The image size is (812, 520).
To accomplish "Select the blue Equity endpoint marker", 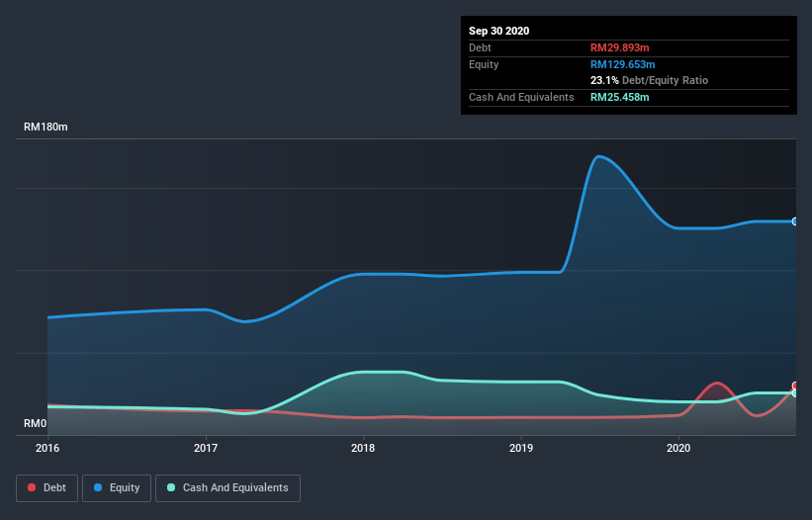I will pyautogui.click(x=795, y=221).
